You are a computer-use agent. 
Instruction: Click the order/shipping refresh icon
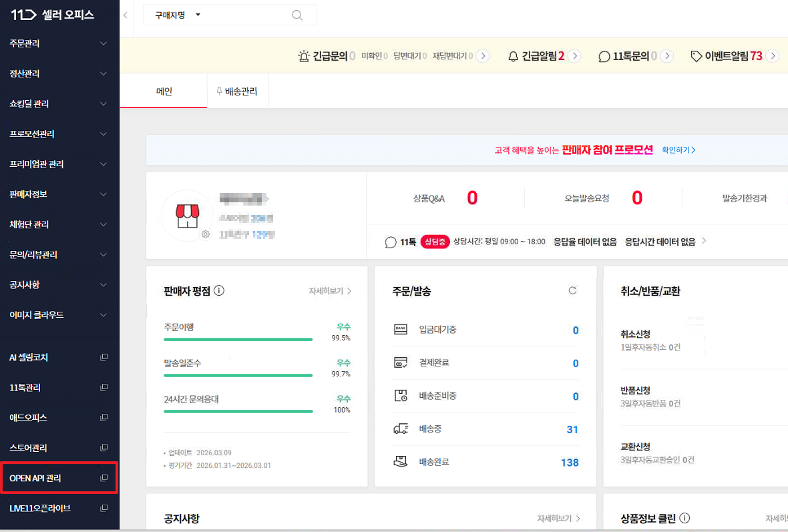pyautogui.click(x=572, y=290)
